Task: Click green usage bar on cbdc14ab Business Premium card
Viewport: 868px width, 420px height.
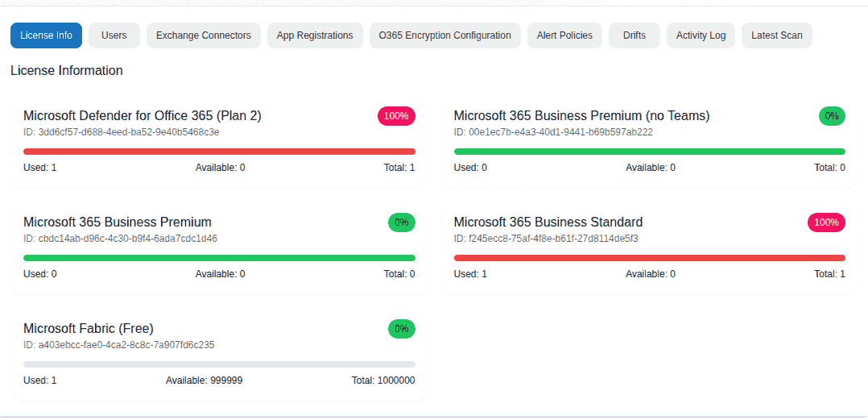Action: click(x=219, y=258)
